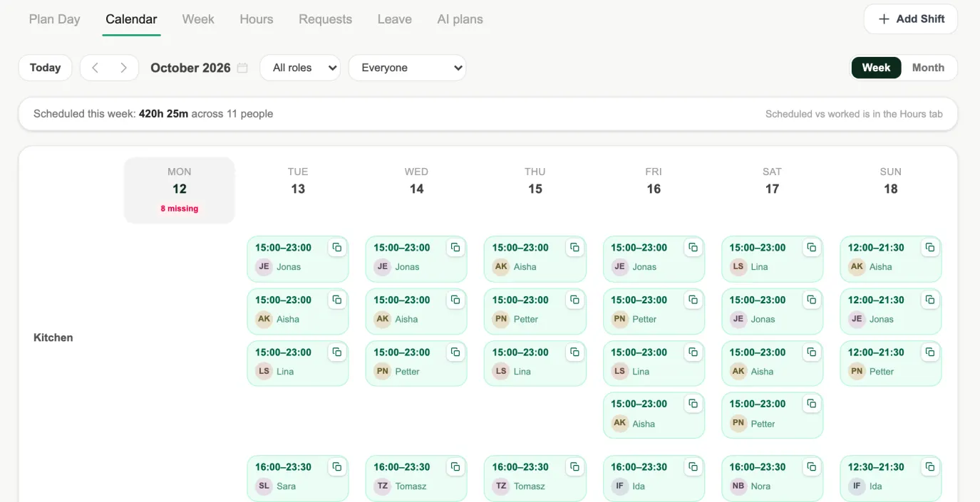The width and height of the screenshot is (980, 502).
Task: Copy Petter's Wednesday 15:00–23:00 shift
Action: point(455,352)
